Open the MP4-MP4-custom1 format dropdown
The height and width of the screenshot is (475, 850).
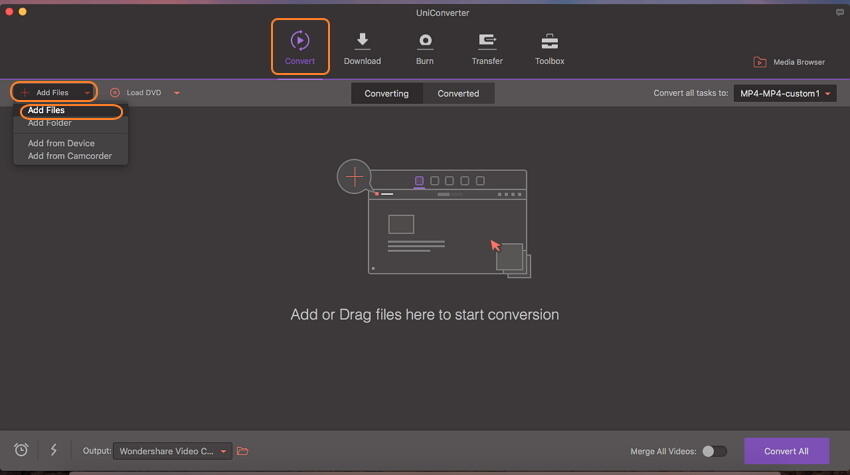click(x=784, y=93)
